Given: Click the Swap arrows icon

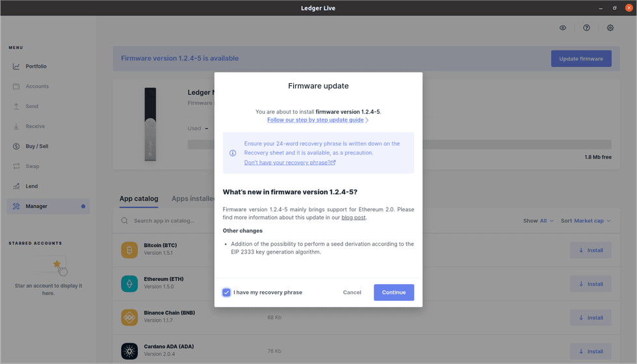Looking at the screenshot, I should (16, 166).
